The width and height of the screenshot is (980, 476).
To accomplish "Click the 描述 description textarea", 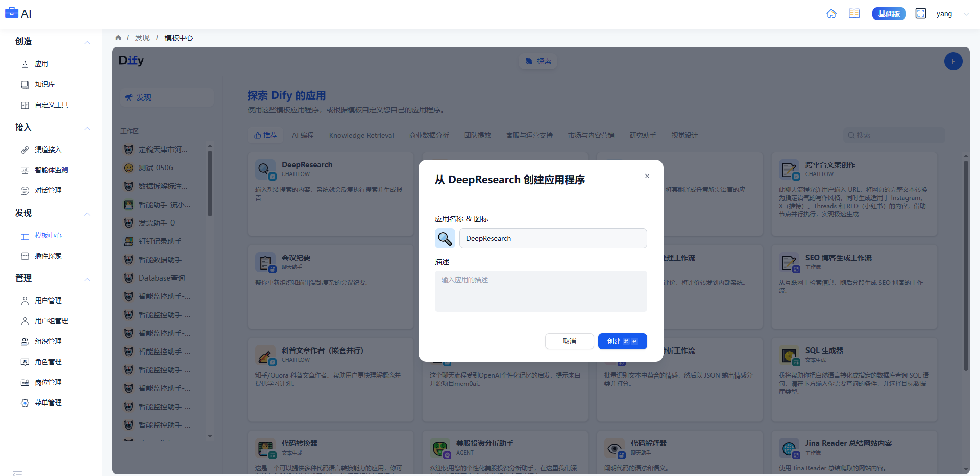I will point(541,291).
